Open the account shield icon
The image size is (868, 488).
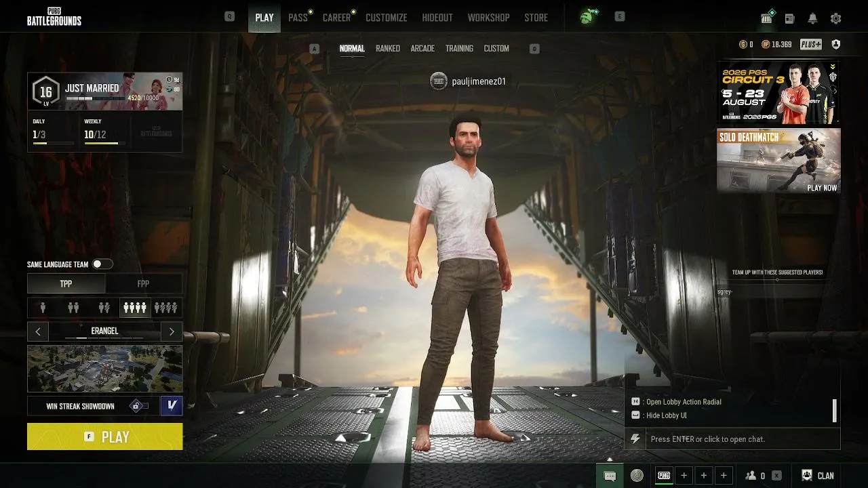pyautogui.click(x=836, y=44)
